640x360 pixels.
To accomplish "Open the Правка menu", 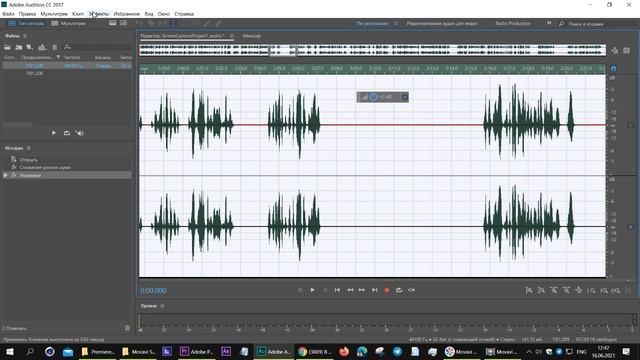I will click(27, 14).
